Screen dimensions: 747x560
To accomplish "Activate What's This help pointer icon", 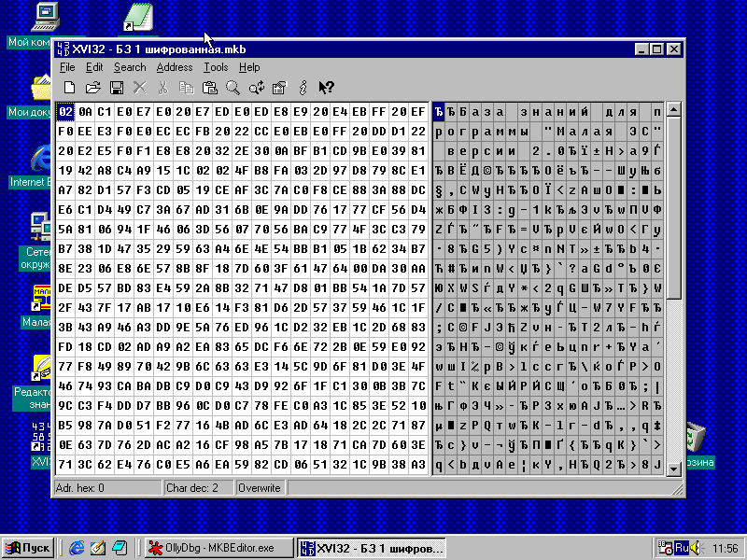I will pos(326,88).
